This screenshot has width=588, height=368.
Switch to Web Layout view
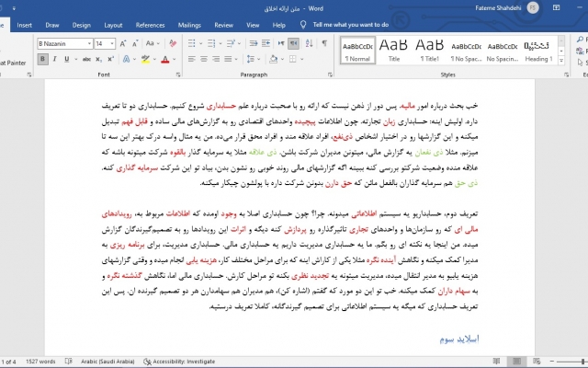point(537,362)
